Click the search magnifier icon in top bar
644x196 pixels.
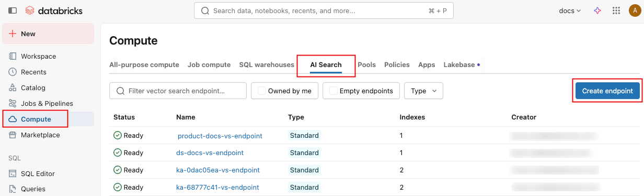pos(205,10)
